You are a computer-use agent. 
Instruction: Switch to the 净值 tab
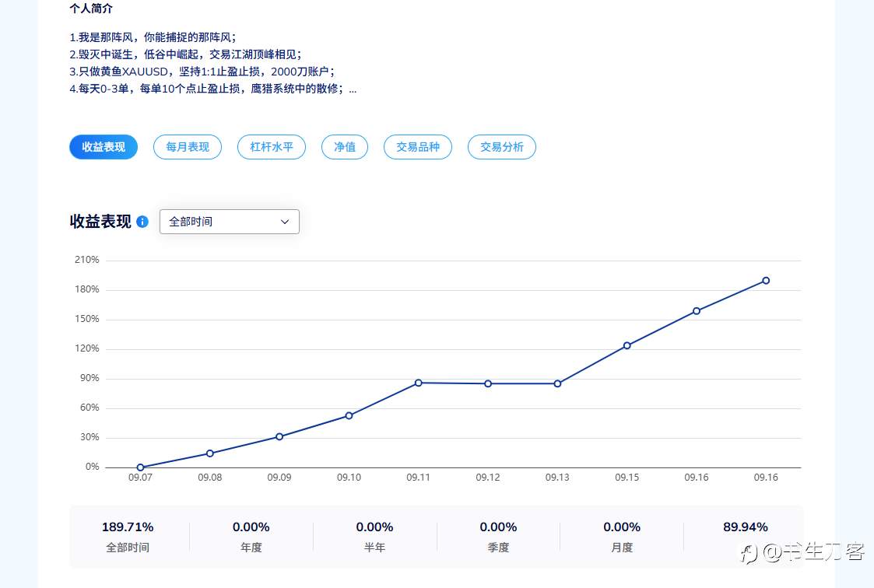coord(345,147)
